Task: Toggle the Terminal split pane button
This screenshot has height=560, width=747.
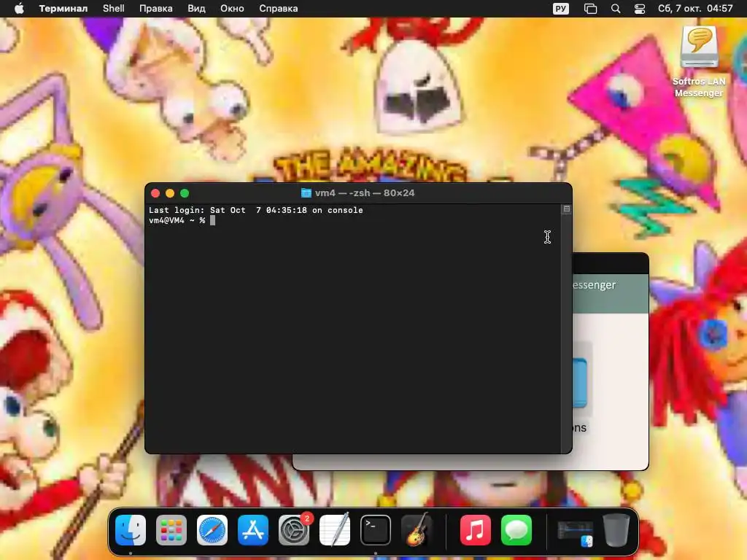Action: click(x=566, y=209)
